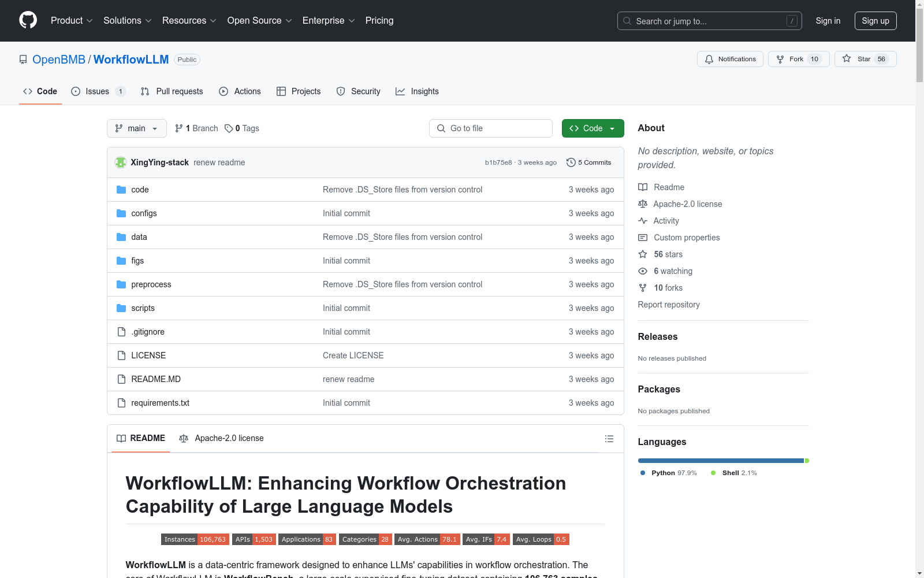
Task: Click the preprocess folder icon
Action: pos(121,284)
